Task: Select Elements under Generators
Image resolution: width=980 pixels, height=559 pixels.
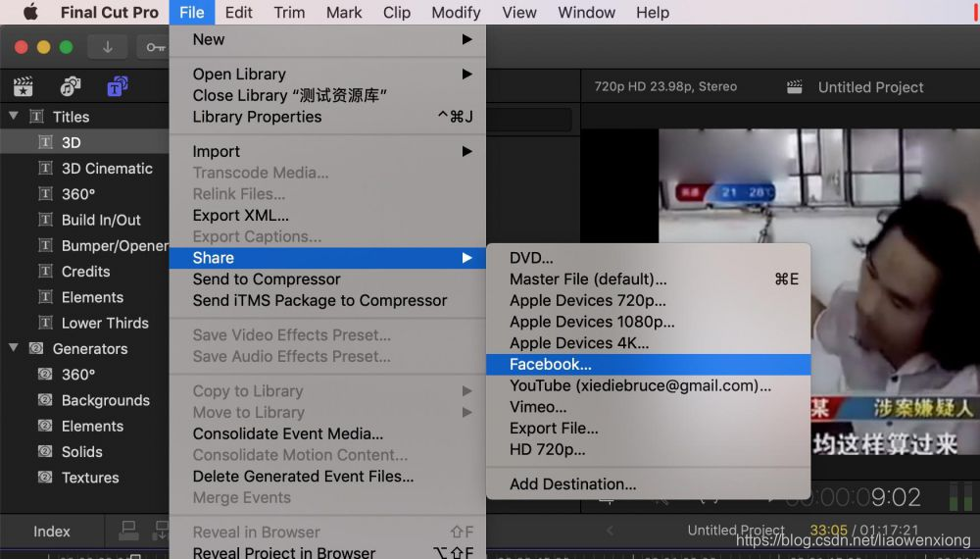Action: coord(84,426)
